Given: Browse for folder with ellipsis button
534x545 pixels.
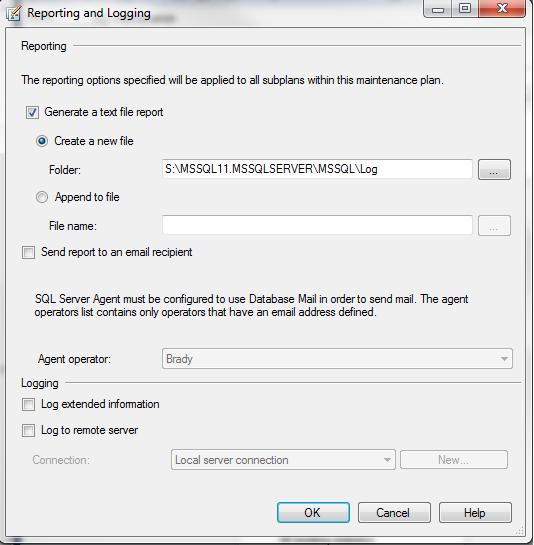Looking at the screenshot, I should [494, 170].
